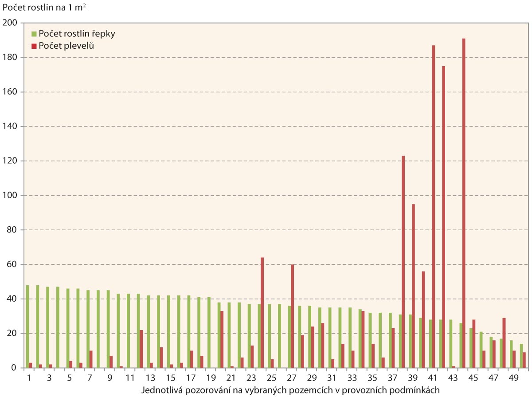Select the red bar at observation 39
532x397 pixels.
click(413, 286)
